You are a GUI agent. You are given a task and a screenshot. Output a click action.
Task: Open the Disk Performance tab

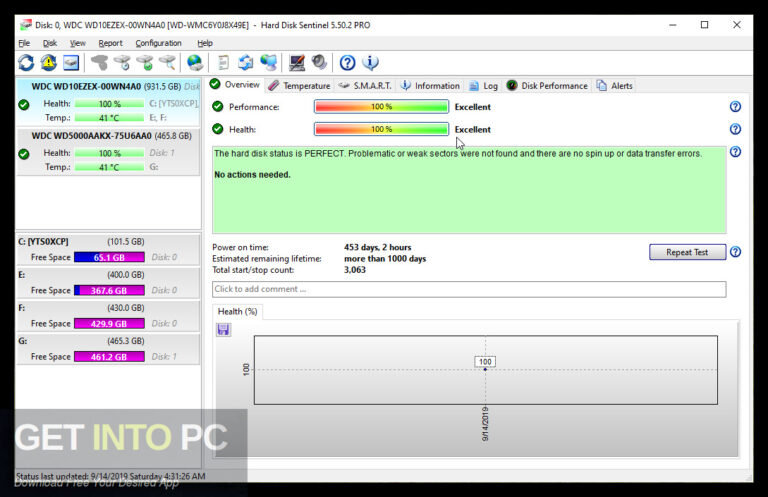(547, 86)
